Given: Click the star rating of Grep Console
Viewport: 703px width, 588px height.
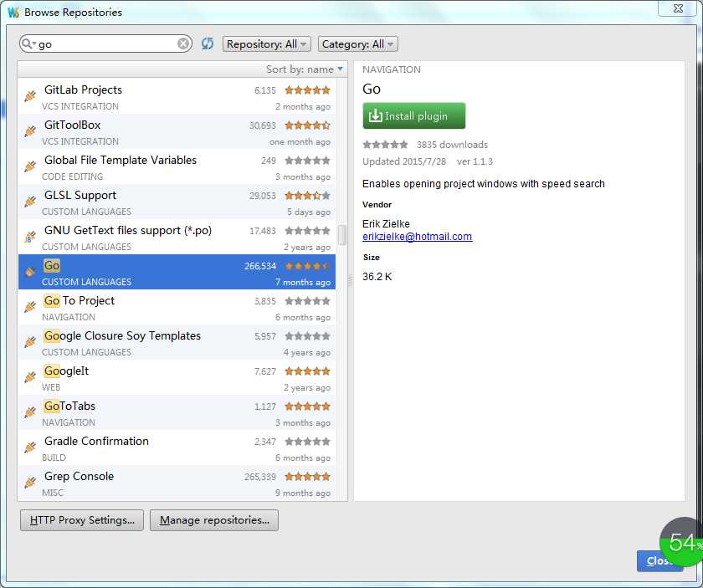Looking at the screenshot, I should (x=308, y=477).
